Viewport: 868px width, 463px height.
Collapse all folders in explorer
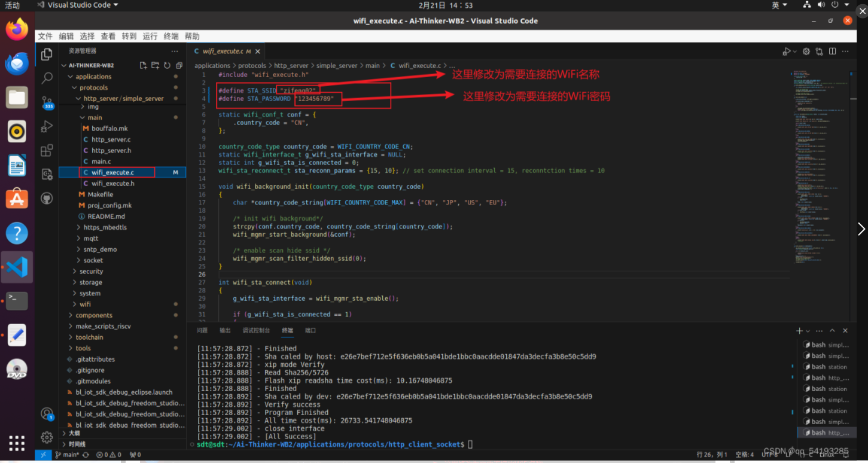click(178, 66)
